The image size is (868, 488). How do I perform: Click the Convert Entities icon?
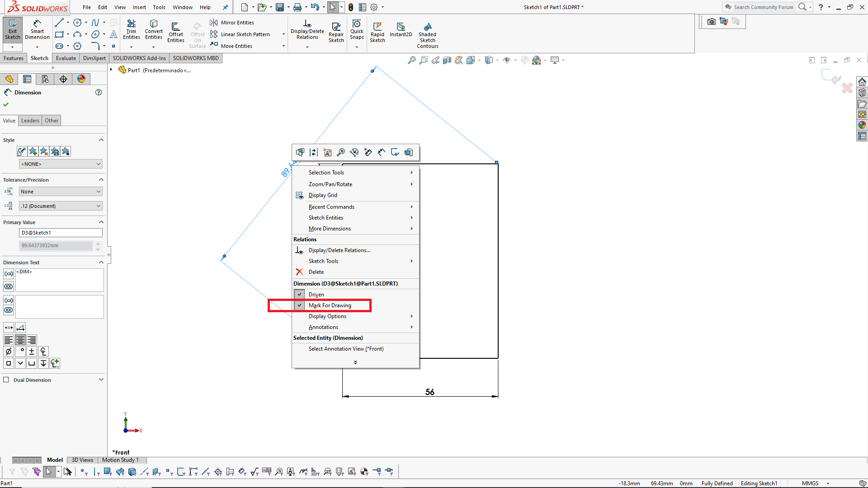point(154,29)
